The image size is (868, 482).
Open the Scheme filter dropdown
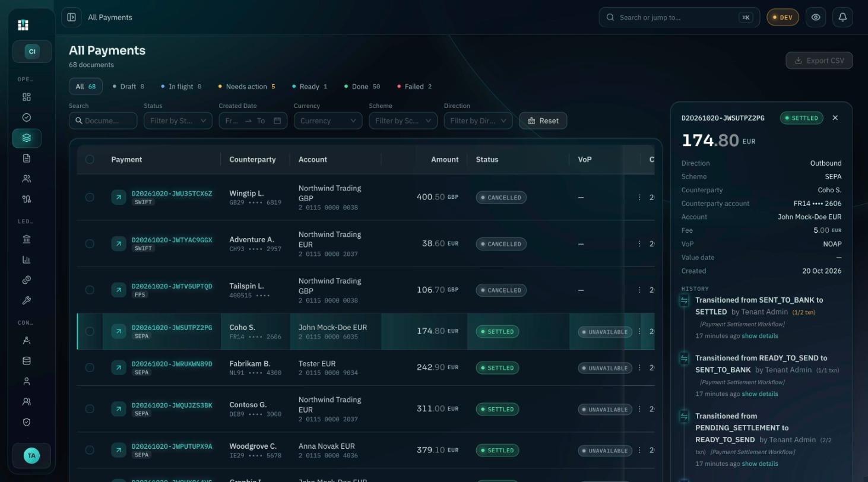click(x=403, y=120)
